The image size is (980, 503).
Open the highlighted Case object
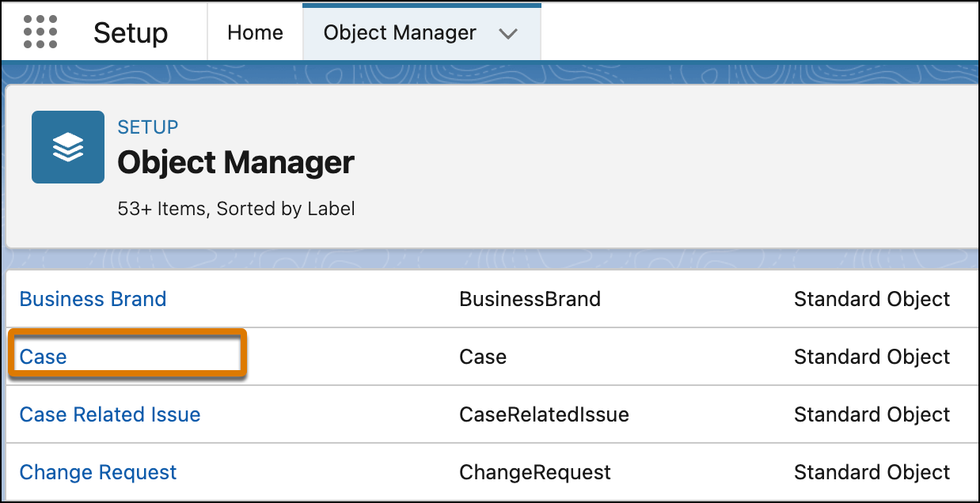(44, 357)
